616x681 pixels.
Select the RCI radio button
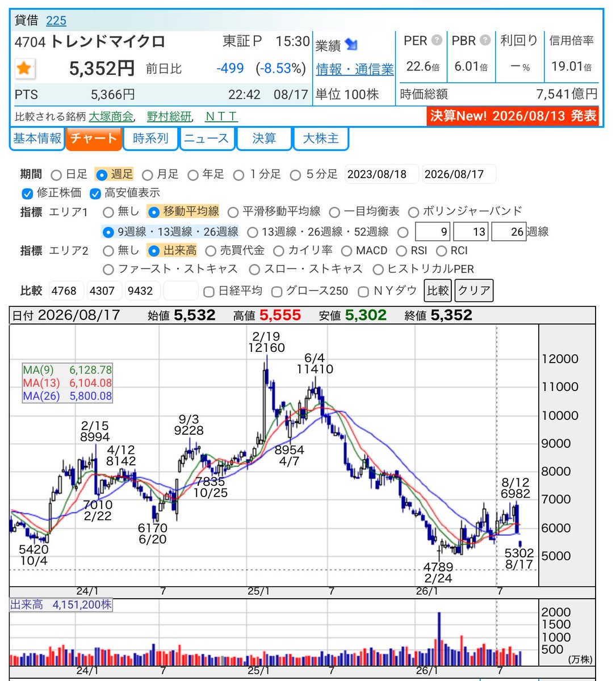(441, 251)
